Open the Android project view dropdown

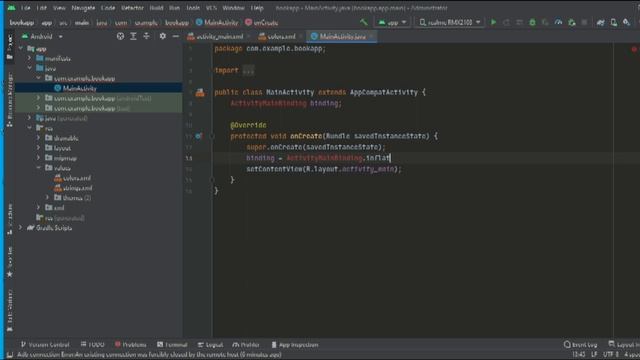point(42,36)
